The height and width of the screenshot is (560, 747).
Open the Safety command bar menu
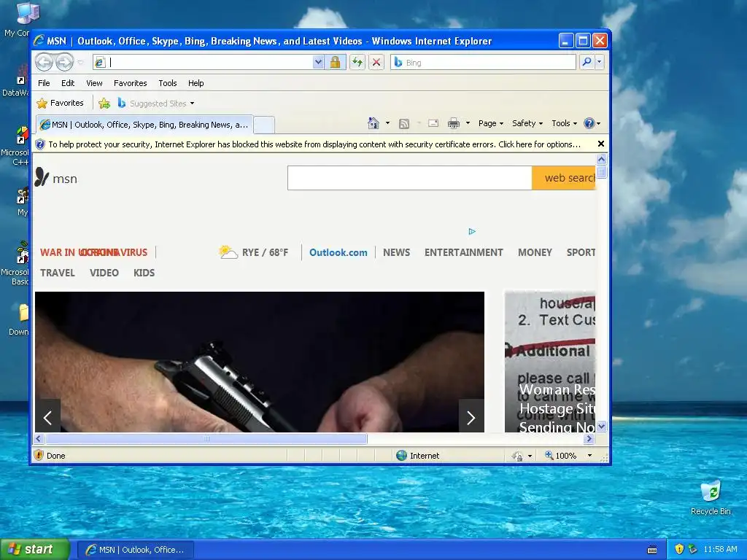(x=527, y=123)
